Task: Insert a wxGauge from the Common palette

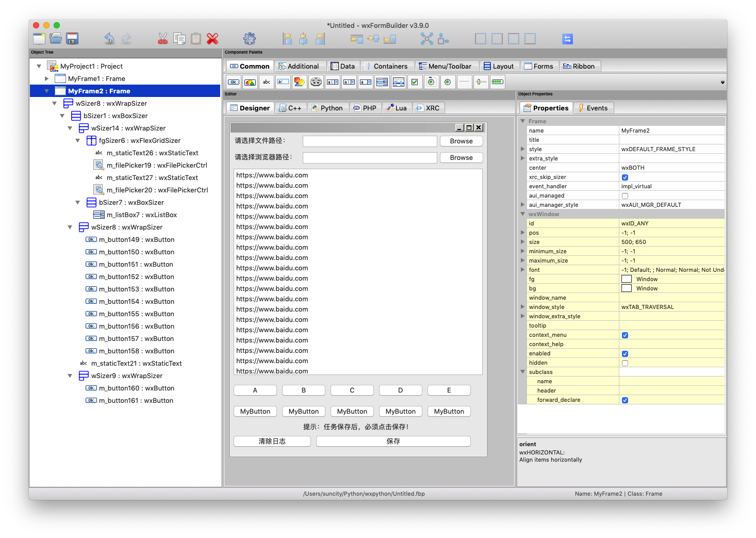Action: pos(497,81)
